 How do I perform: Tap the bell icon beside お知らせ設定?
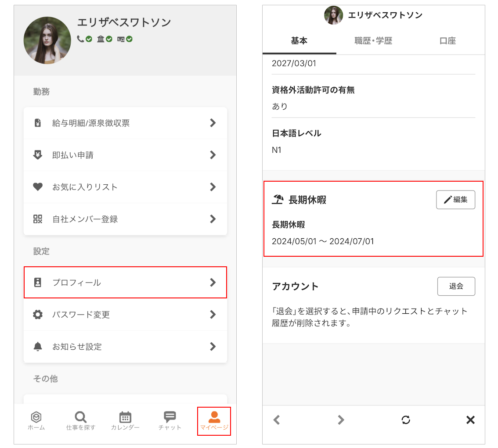tap(37, 347)
